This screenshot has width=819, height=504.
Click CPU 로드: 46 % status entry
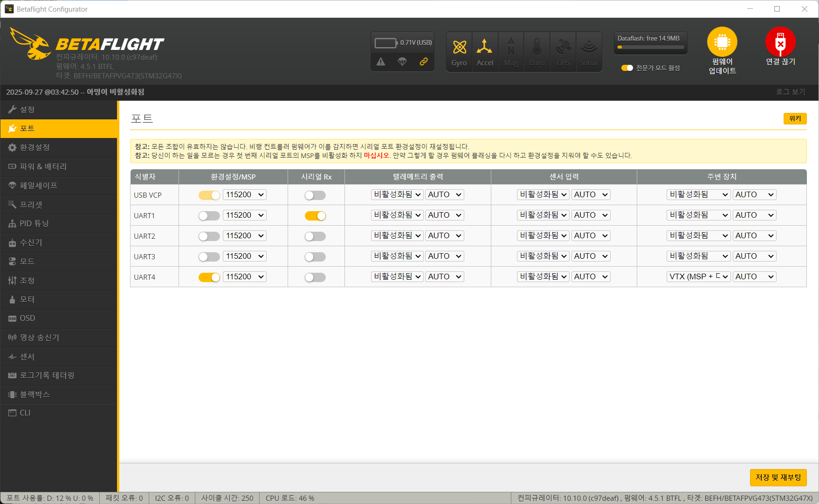290,498
